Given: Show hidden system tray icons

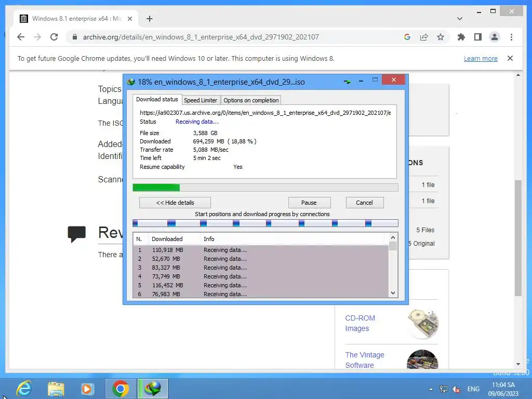Looking at the screenshot, I should tap(431, 389).
